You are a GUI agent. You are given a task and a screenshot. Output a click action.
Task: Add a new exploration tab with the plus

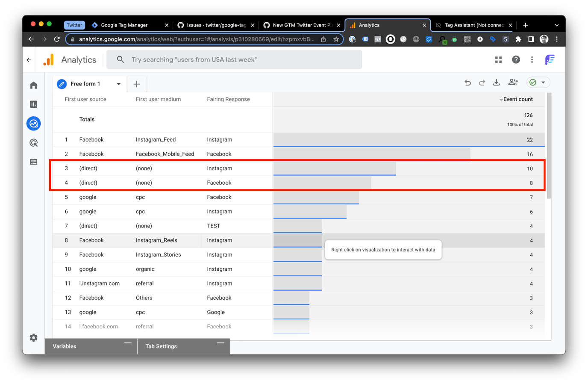(137, 84)
